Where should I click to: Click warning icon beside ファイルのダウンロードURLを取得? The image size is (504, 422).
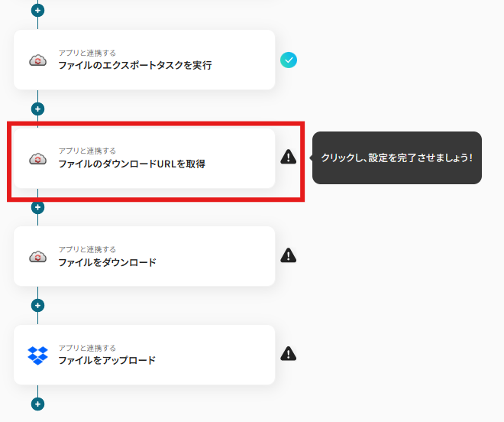[289, 157]
